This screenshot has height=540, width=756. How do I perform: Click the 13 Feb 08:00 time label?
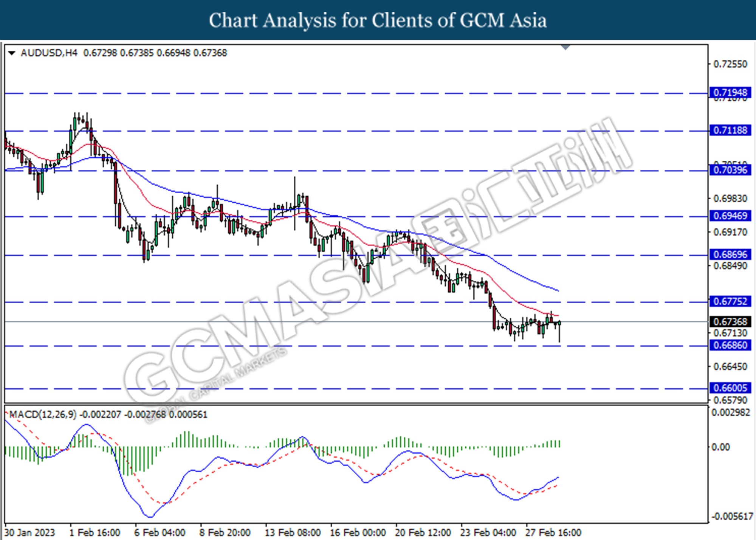pyautogui.click(x=293, y=533)
